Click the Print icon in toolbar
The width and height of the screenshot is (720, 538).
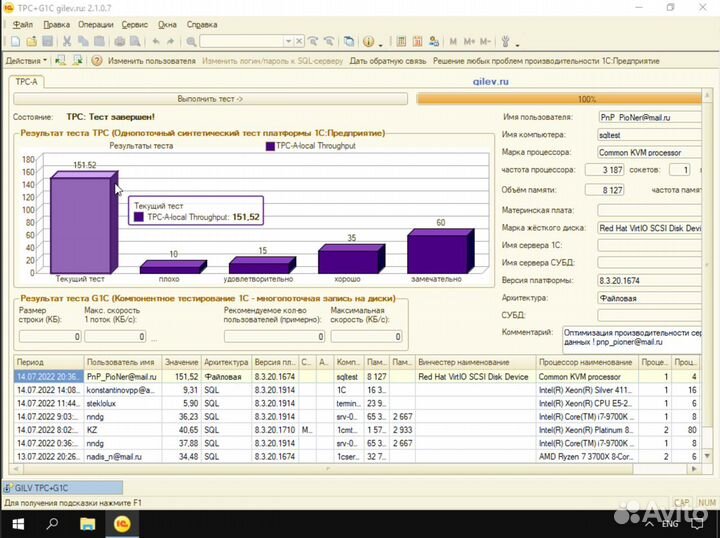pyautogui.click(x=119, y=41)
